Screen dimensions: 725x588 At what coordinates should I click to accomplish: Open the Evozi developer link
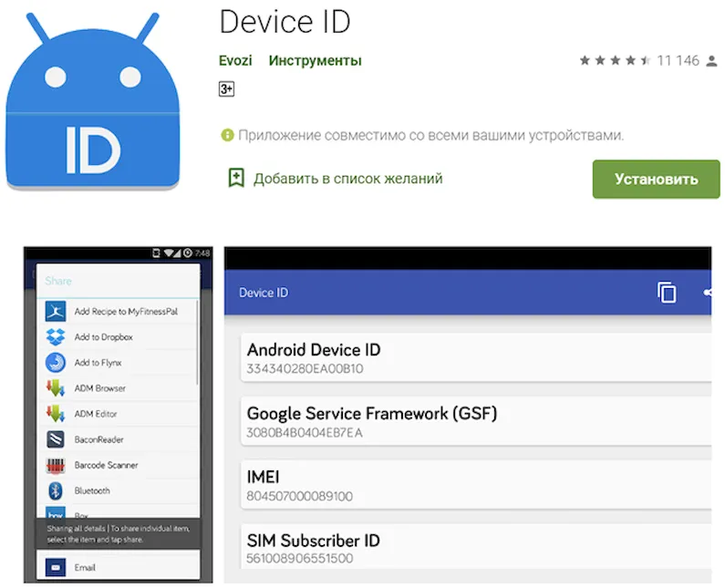coord(235,60)
